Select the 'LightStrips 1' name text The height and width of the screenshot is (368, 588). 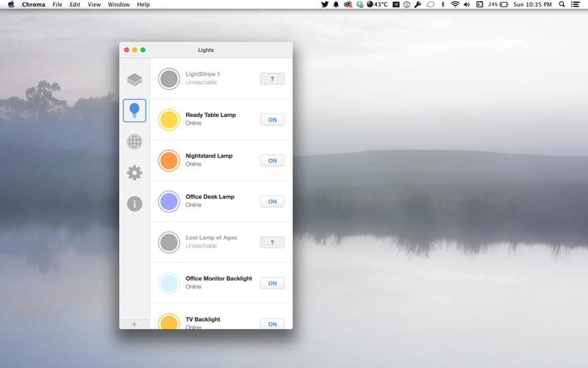click(x=203, y=74)
